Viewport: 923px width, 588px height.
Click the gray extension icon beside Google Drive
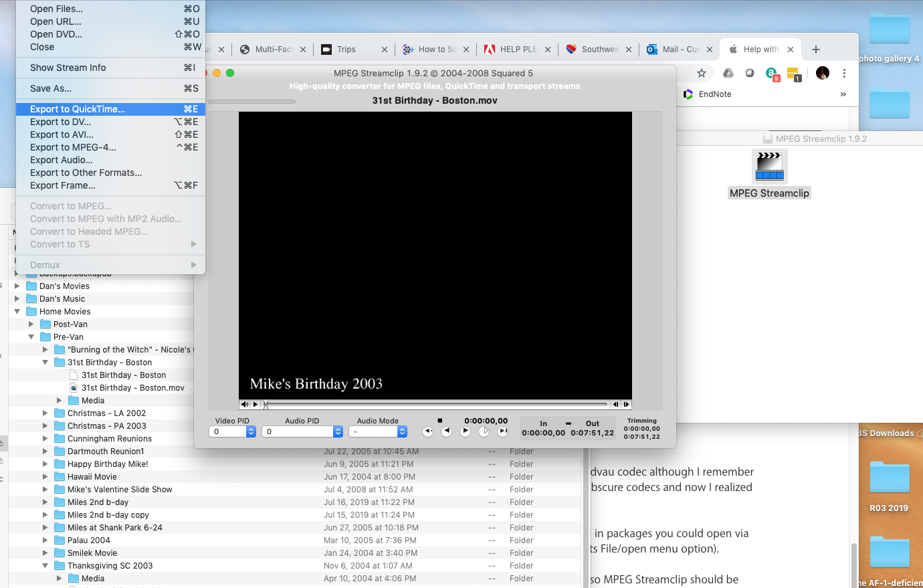click(x=750, y=73)
